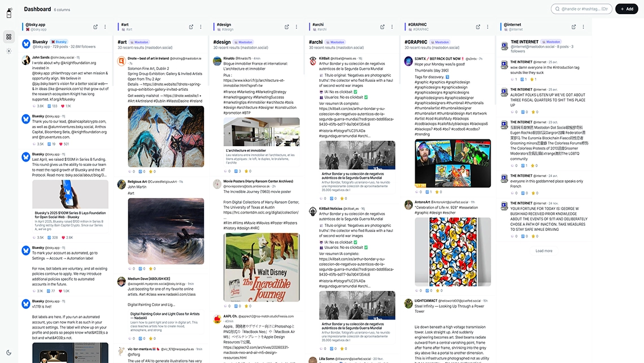Like the Bluesky post with 2.8K hearts
644x363 pixels.
pos(67,237)
